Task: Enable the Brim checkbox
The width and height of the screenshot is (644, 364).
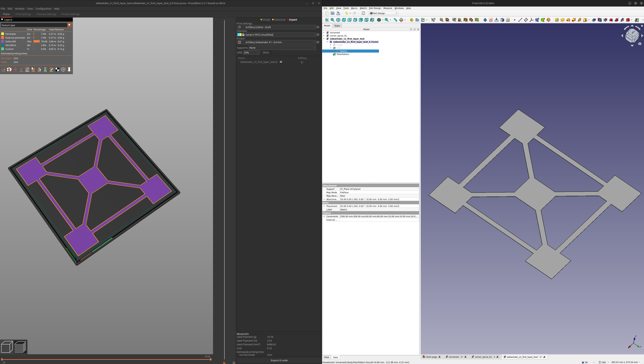Action: click(x=271, y=53)
